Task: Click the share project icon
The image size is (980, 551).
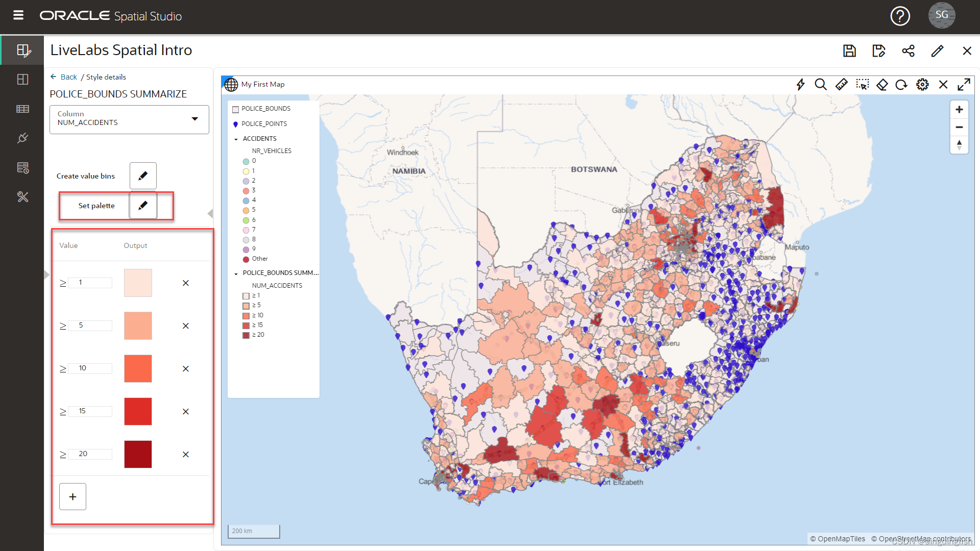Action: coord(908,51)
